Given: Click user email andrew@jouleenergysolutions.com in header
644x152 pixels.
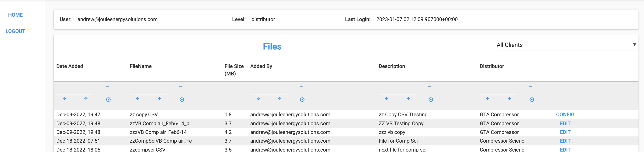Looking at the screenshot, I should (118, 19).
